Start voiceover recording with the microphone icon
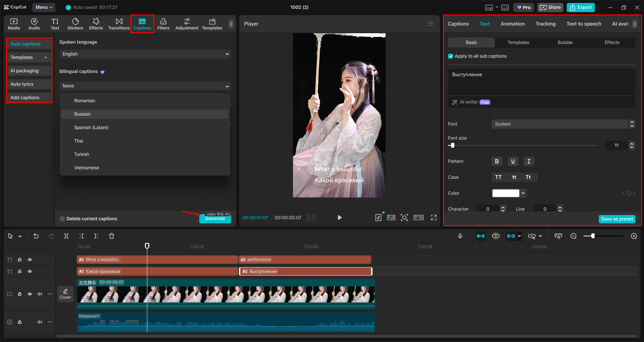 click(460, 236)
